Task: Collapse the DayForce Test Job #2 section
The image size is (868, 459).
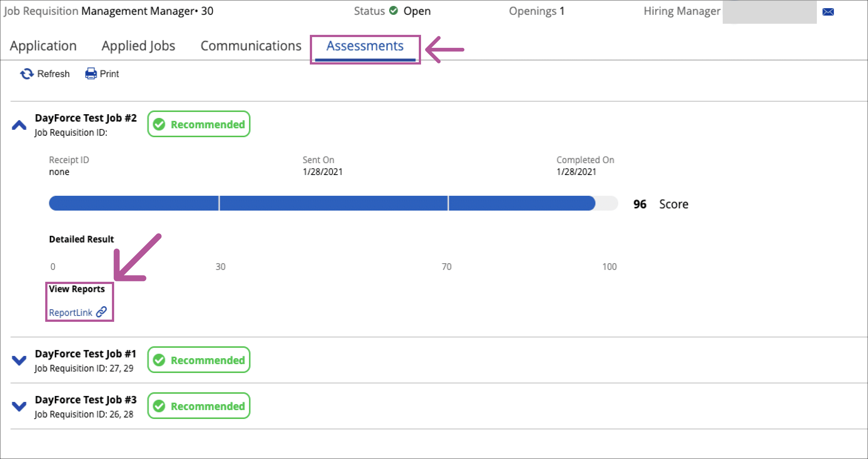Action: 19,125
